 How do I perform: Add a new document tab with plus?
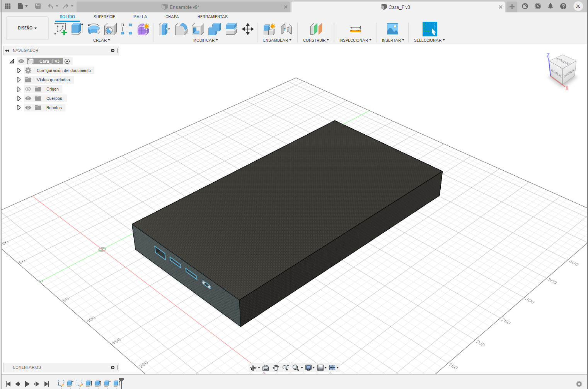click(512, 7)
